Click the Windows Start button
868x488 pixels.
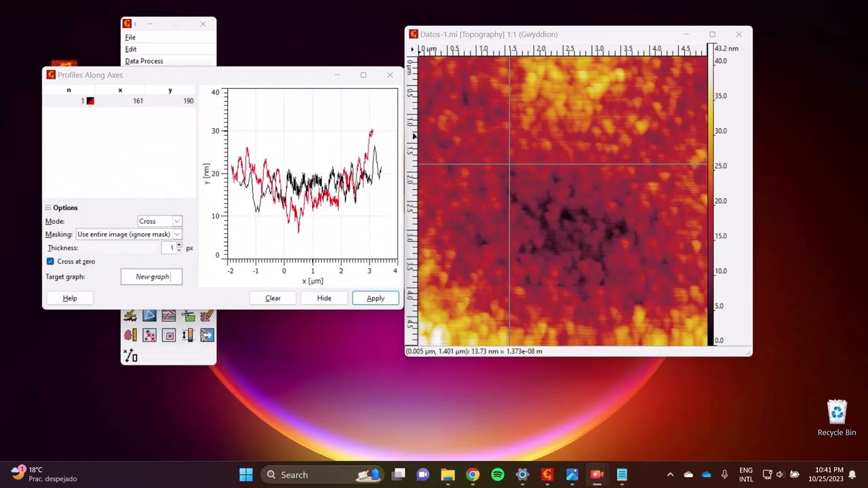[246, 474]
